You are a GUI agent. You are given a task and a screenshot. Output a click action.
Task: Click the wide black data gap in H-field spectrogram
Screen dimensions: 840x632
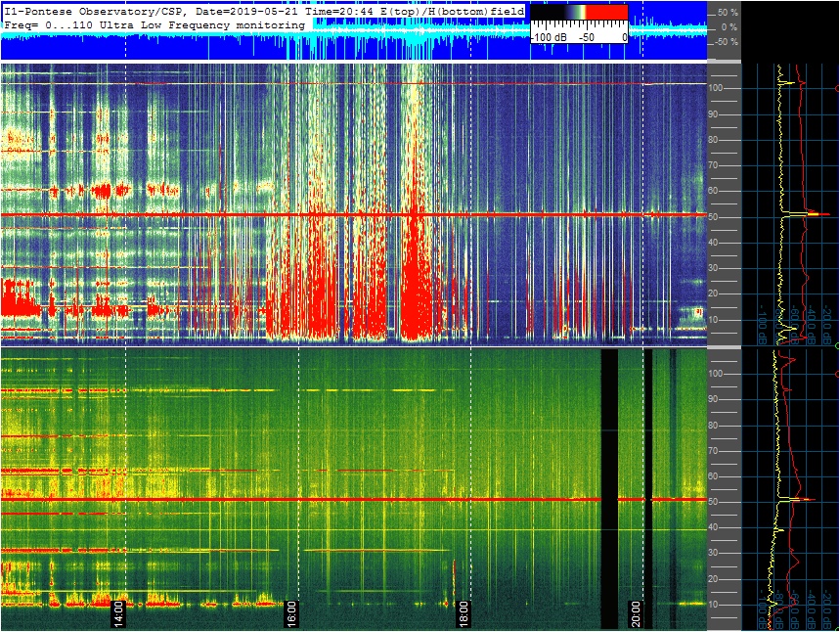coord(609,489)
